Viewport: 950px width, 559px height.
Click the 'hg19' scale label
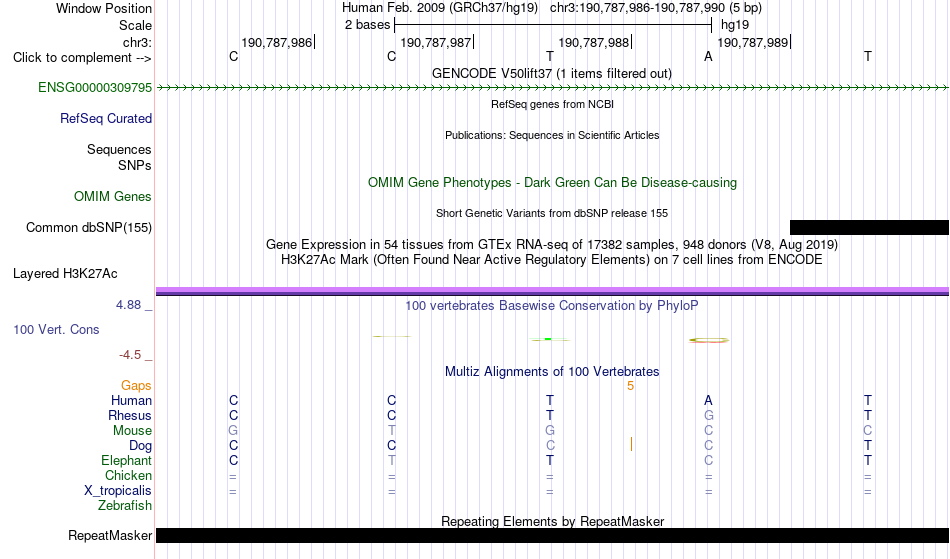735,25
